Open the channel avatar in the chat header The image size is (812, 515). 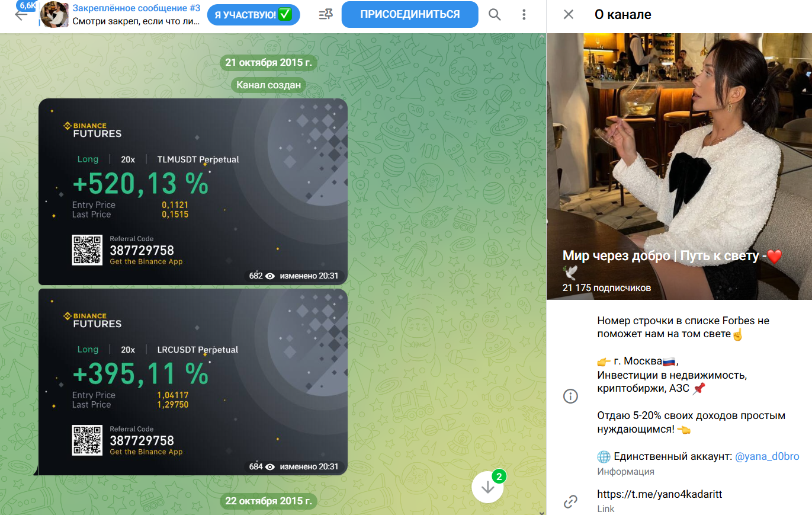point(54,15)
